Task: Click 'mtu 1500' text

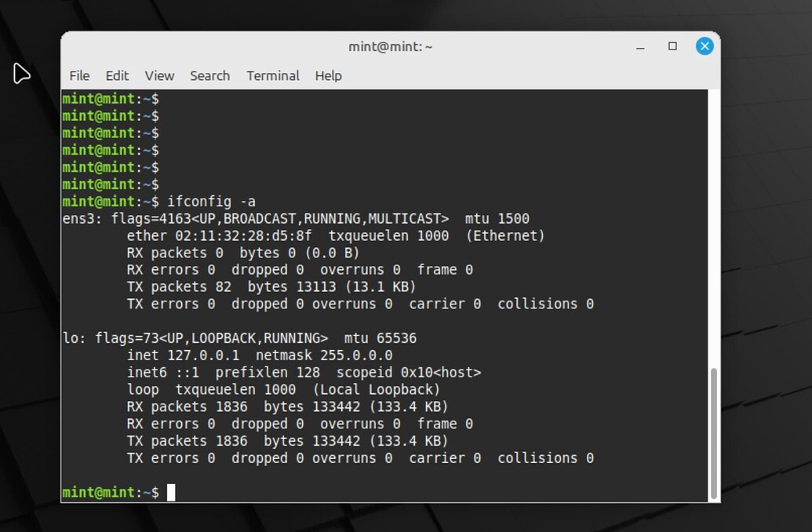Action: pos(497,219)
